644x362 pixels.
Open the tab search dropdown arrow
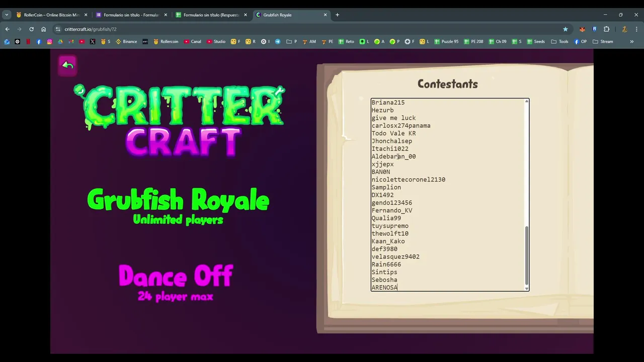[7, 15]
